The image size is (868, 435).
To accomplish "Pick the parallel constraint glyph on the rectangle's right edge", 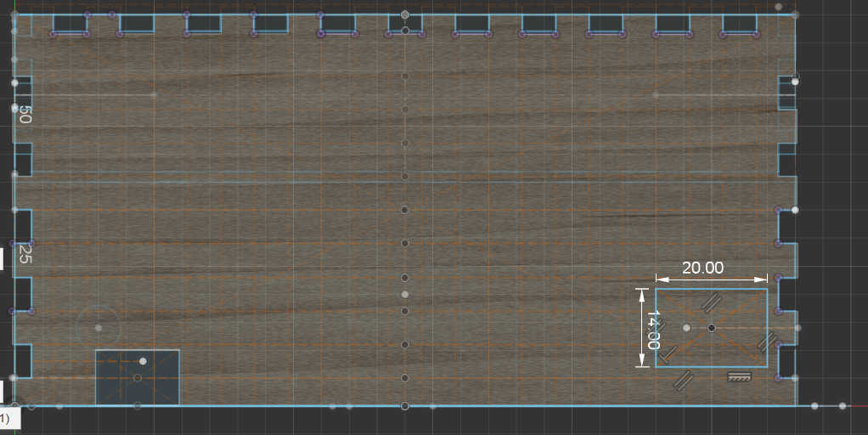I will pyautogui.click(x=767, y=342).
